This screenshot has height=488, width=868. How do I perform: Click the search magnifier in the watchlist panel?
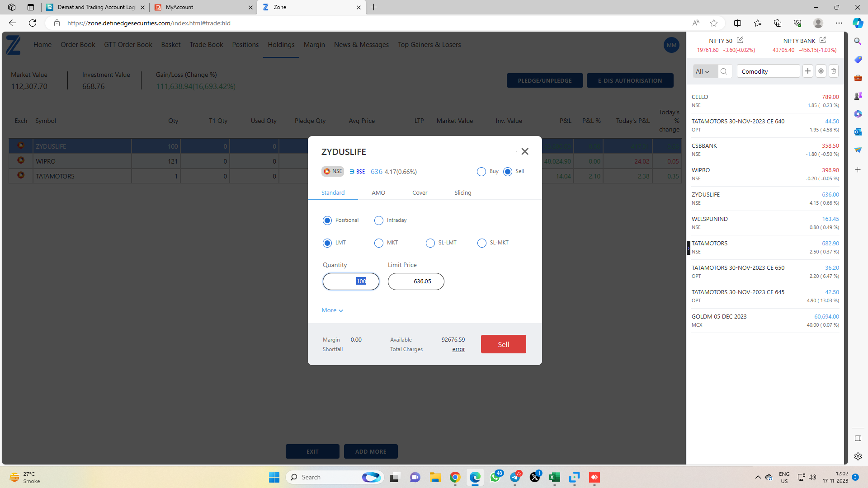725,71
